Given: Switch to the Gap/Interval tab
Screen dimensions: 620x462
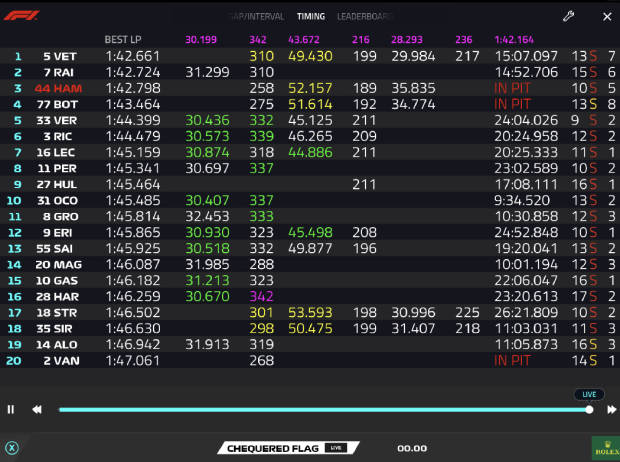Looking at the screenshot, I should 256,17.
